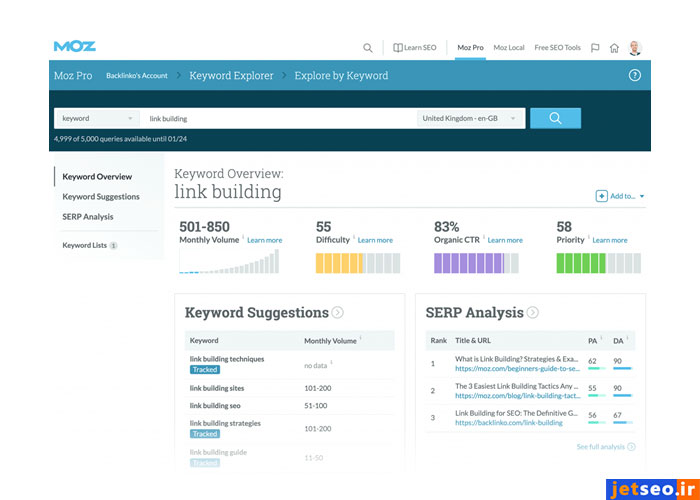Open the United Kingdom locale dropdown
The height and width of the screenshot is (500, 700).
click(x=471, y=118)
